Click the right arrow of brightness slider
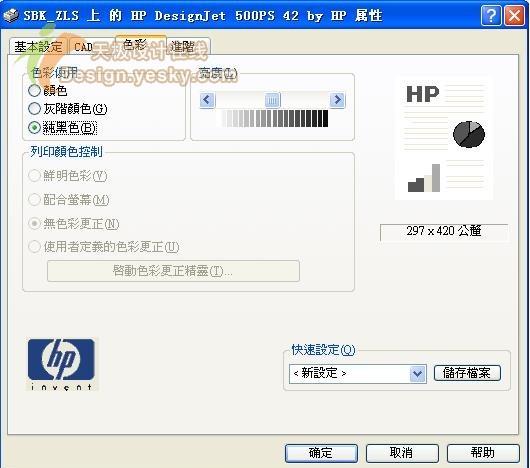 coord(337,100)
